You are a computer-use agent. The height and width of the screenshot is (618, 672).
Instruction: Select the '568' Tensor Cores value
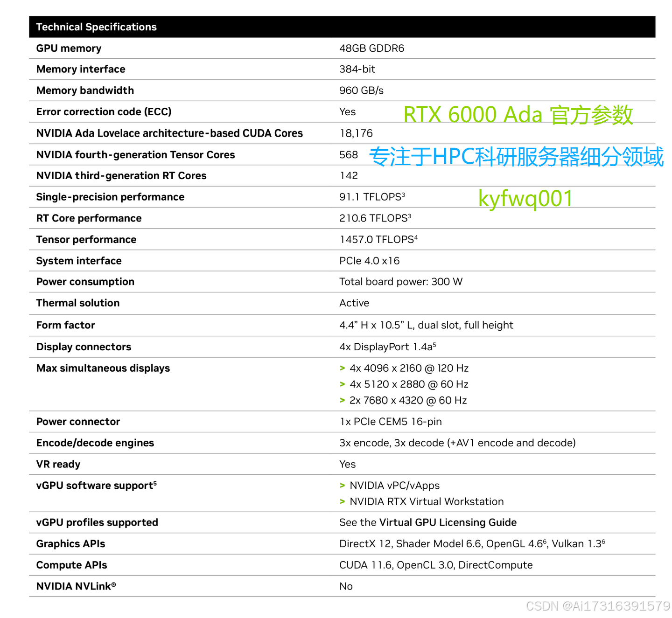349,155
